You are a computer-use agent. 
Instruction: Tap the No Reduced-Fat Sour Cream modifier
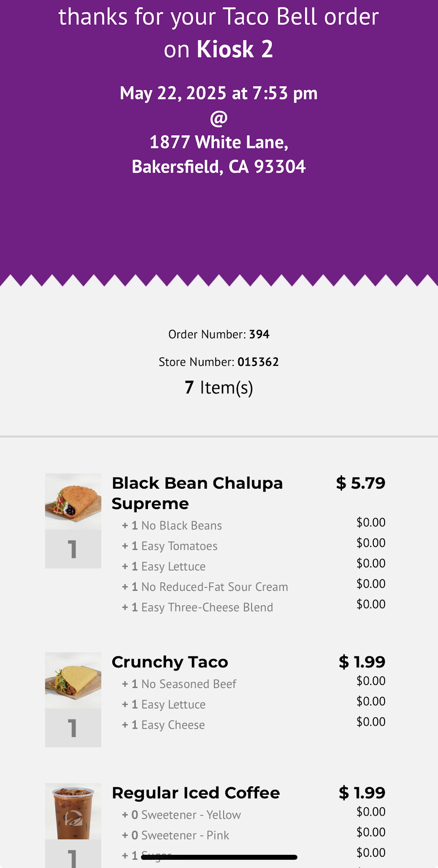tap(214, 587)
